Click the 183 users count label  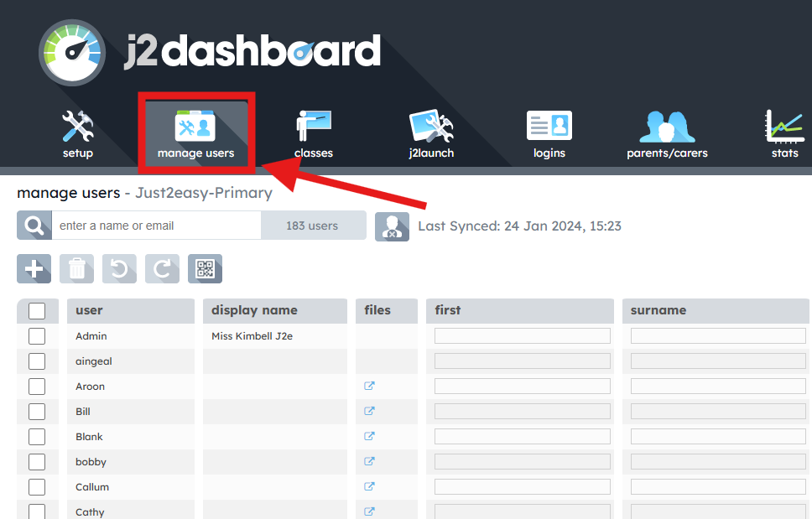point(312,226)
